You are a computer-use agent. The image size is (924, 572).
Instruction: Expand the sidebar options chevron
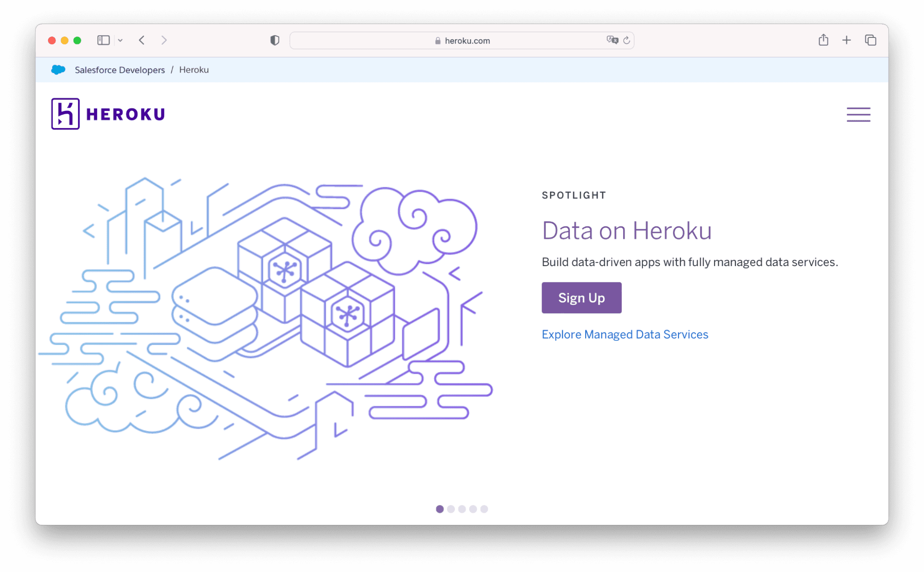120,40
